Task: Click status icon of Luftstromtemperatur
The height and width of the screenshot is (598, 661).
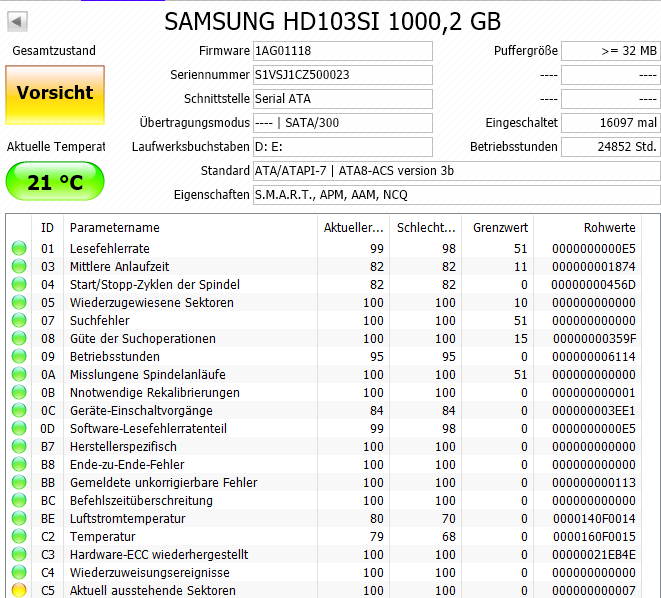Action: [19, 518]
